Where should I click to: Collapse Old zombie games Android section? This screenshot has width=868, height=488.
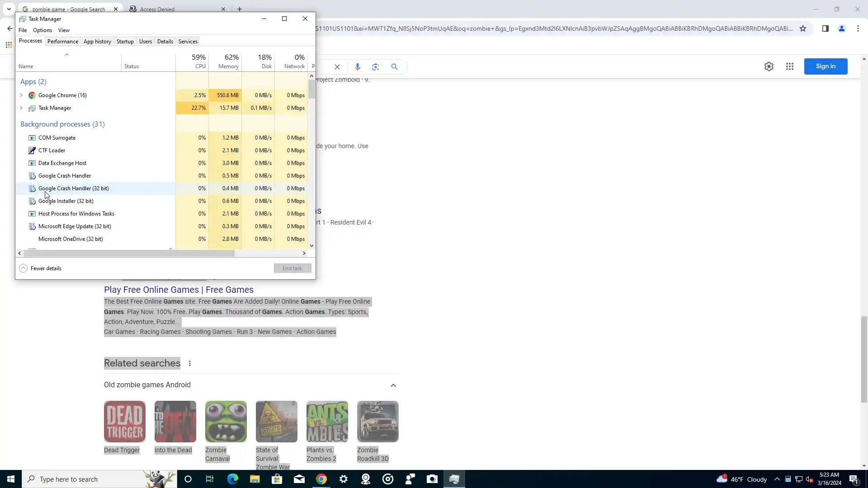click(x=393, y=385)
